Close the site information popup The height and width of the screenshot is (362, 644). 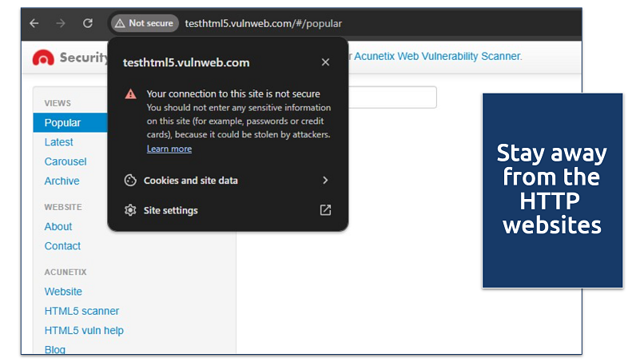point(325,62)
